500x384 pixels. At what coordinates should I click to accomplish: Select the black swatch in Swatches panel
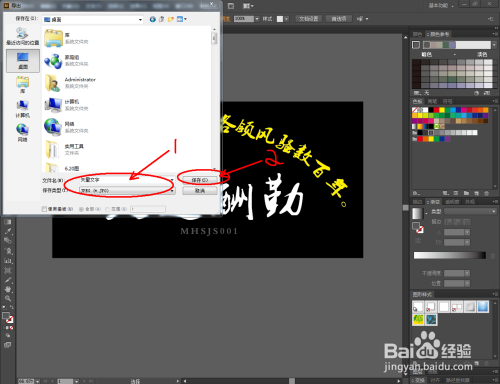pos(431,110)
